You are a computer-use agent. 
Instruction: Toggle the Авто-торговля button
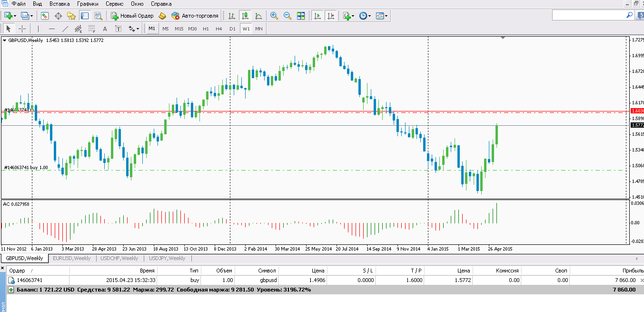tap(195, 16)
